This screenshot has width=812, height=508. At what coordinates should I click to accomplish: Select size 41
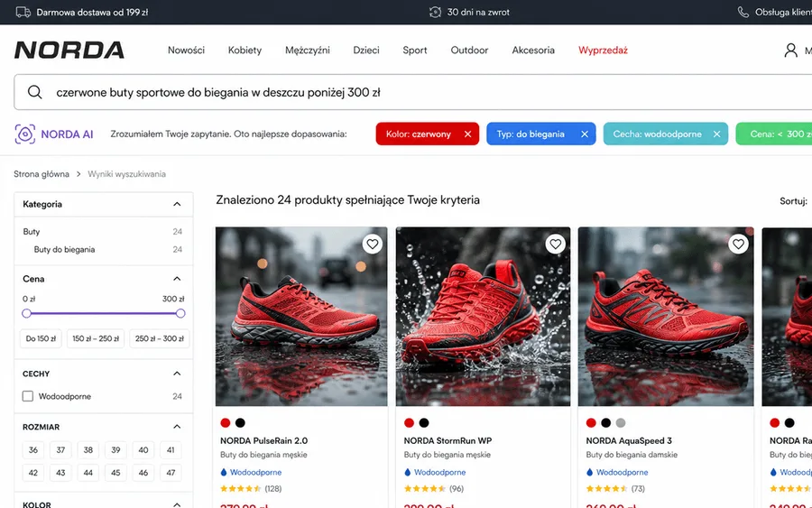pyautogui.click(x=171, y=450)
